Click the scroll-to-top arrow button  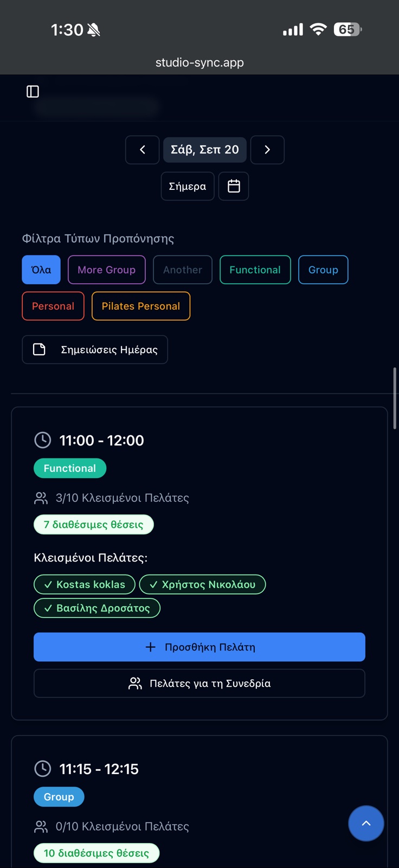pos(366,823)
